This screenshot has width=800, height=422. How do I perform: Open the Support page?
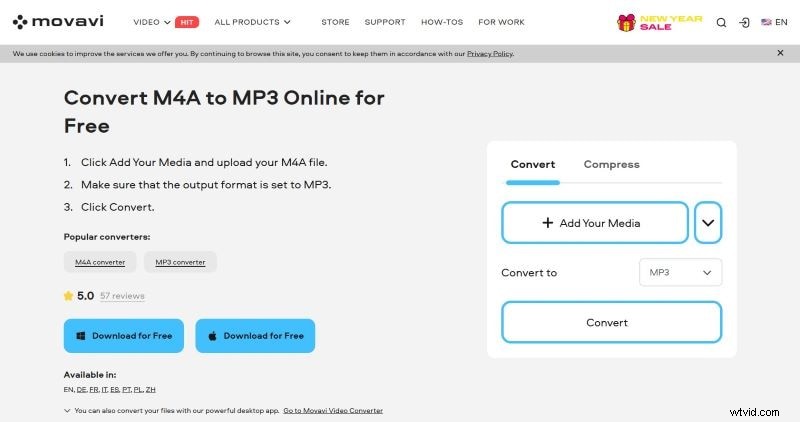385,22
